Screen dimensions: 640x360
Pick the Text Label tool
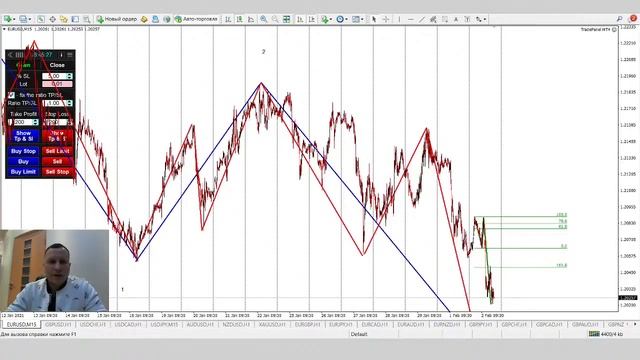point(467,19)
